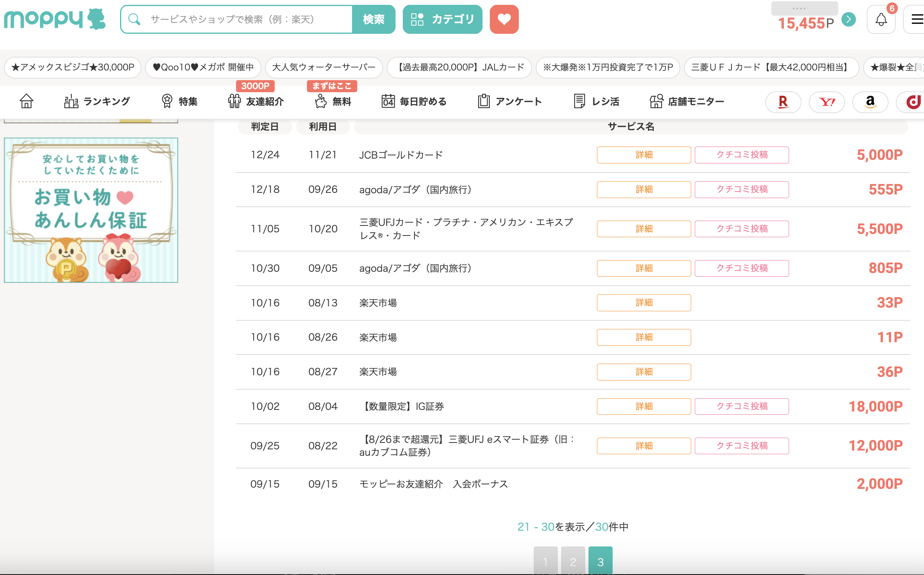Image resolution: width=924 pixels, height=575 pixels.
Task: Open アンケート menu item
Action: (x=510, y=101)
